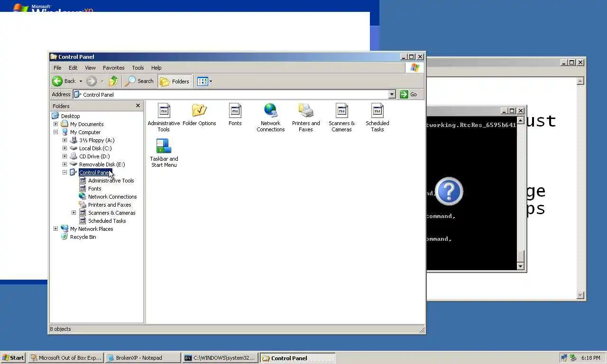Screen dimensions: 607x364
Task: Expand Scanners & Cameras in the tree
Action: pos(74,213)
